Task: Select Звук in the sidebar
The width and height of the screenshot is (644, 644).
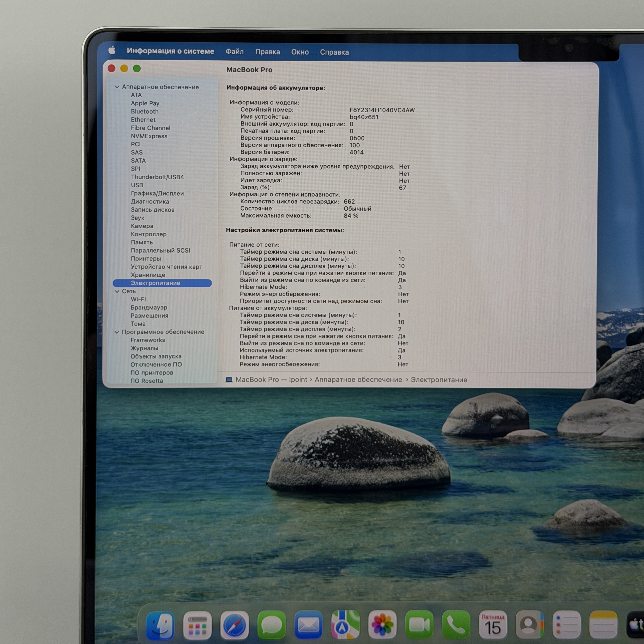Action: pyautogui.click(x=138, y=218)
